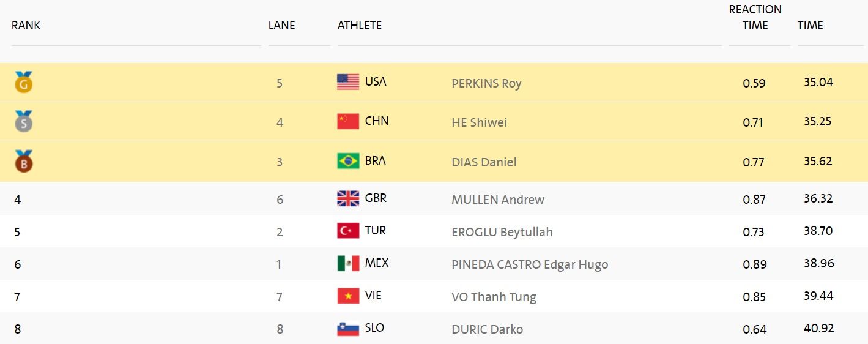Click the Brazil flag icon

pyautogui.click(x=348, y=161)
